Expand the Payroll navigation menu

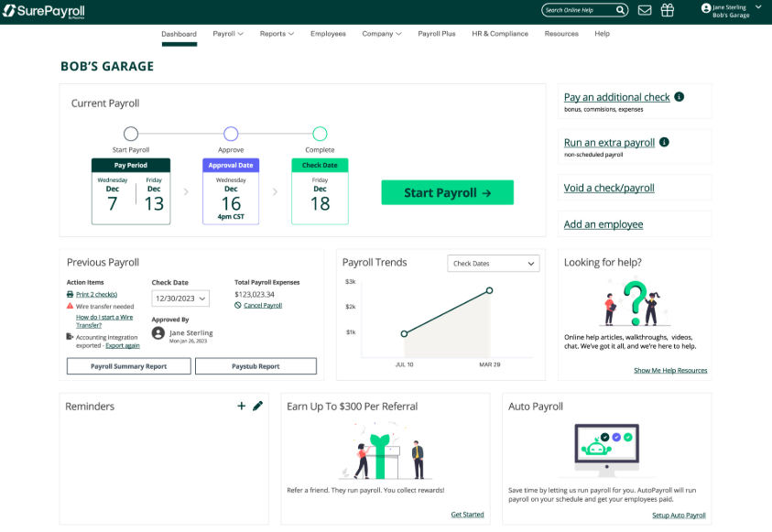pyautogui.click(x=228, y=33)
